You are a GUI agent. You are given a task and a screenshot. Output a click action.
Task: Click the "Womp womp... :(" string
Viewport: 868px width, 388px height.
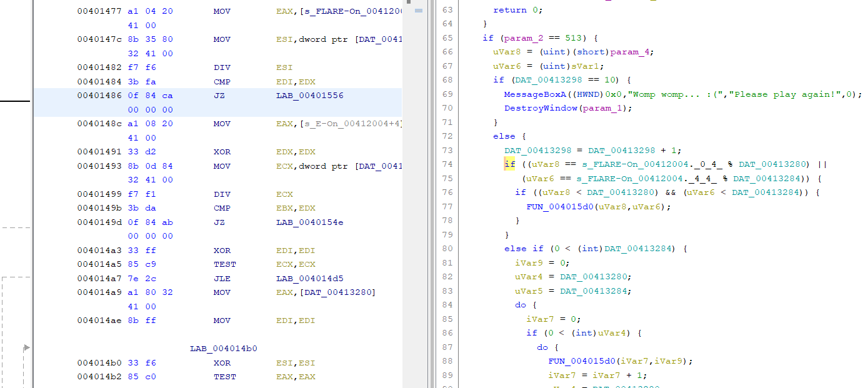click(x=677, y=94)
